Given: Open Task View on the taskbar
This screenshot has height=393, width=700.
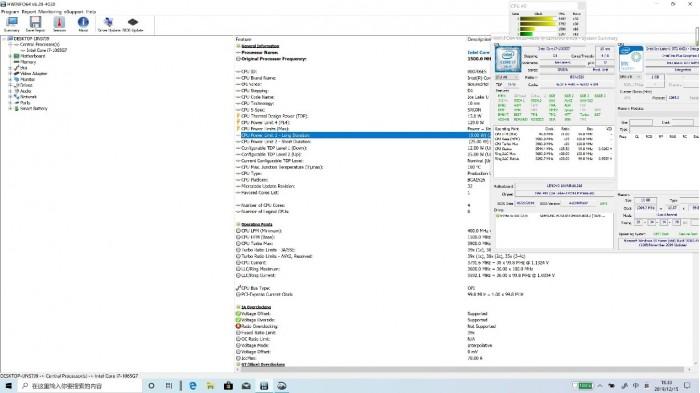Looking at the screenshot, I should click(169, 385).
